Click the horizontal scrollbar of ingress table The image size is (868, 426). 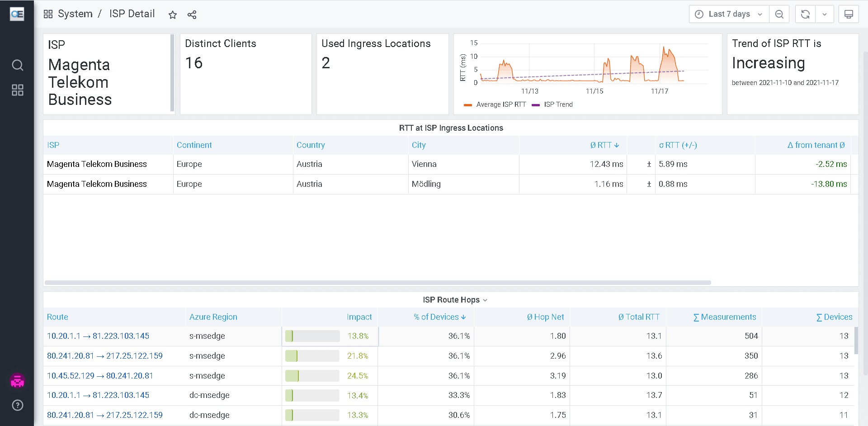pyautogui.click(x=377, y=283)
